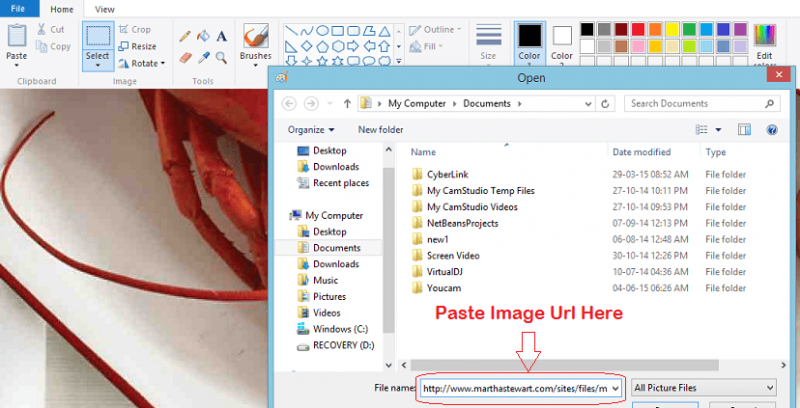Image resolution: width=800 pixels, height=408 pixels.
Task: Choose the Five-point star shape
Action: pyautogui.click(x=322, y=61)
